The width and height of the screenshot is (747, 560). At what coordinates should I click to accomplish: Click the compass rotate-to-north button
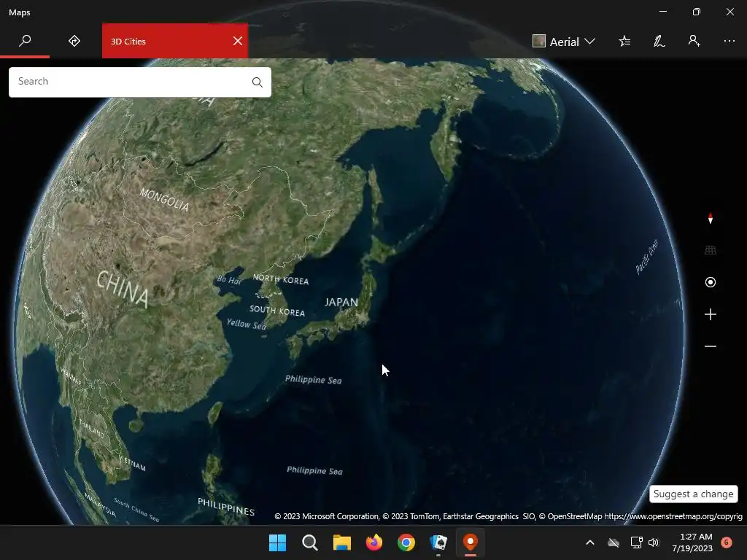[711, 219]
